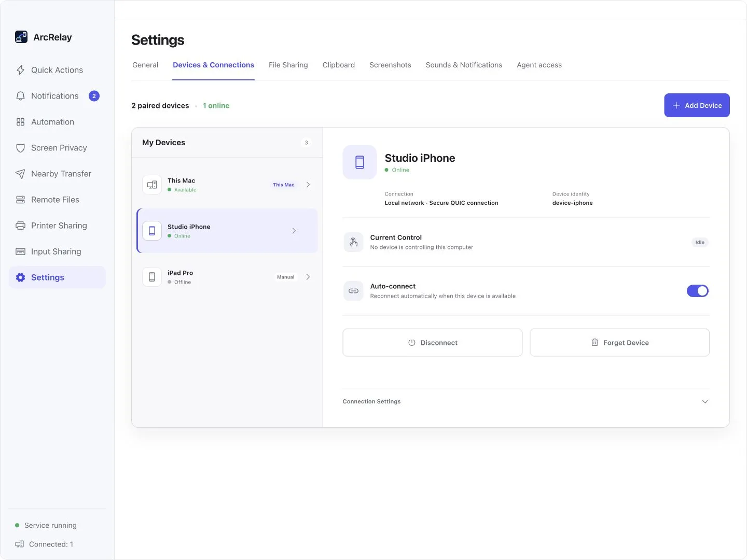747x560 pixels.
Task: Click the Input Sharing keyboard icon
Action: click(x=20, y=251)
